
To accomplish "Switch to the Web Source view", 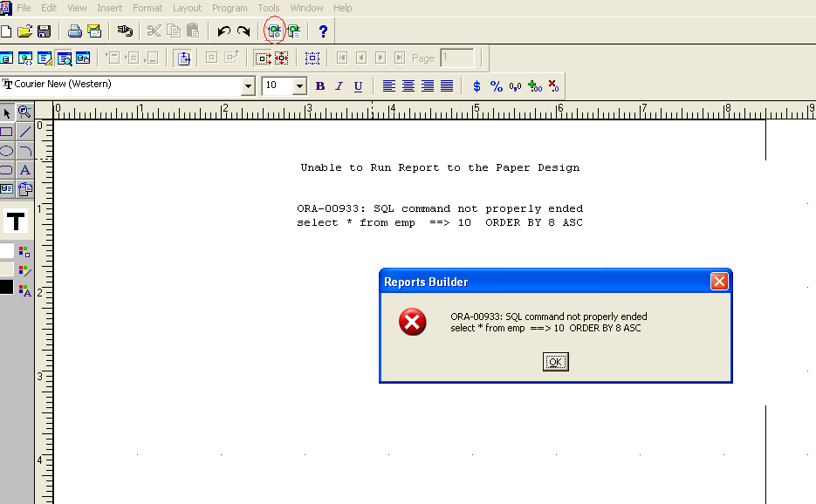I will 25,58.
